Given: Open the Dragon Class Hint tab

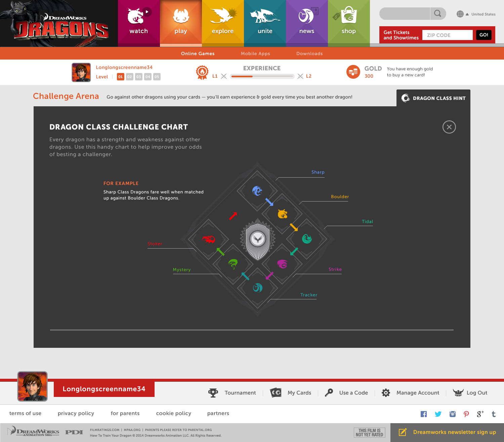Looking at the screenshot, I should 433,98.
